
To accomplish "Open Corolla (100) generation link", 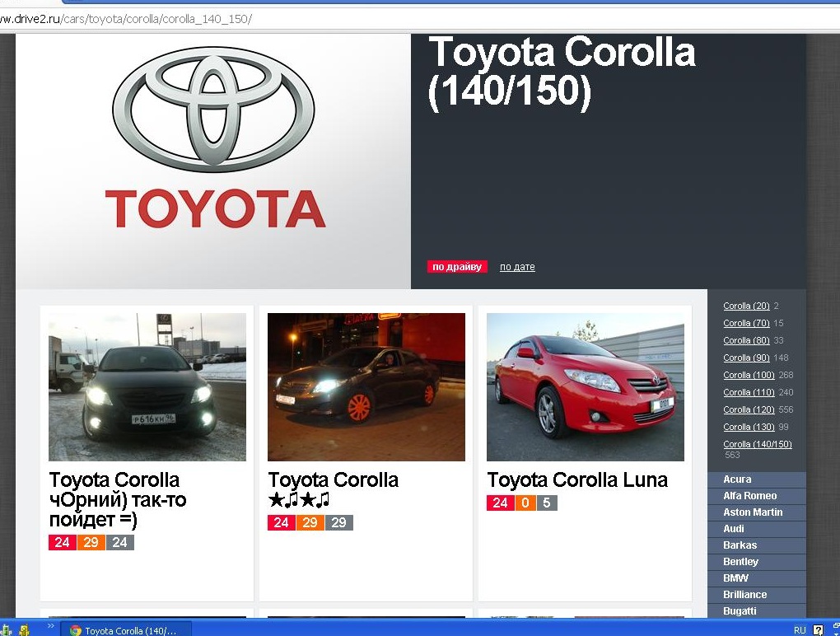I will pos(749,375).
